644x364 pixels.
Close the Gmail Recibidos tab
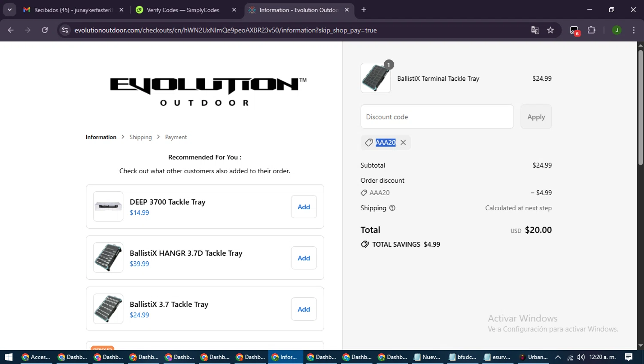click(x=122, y=10)
